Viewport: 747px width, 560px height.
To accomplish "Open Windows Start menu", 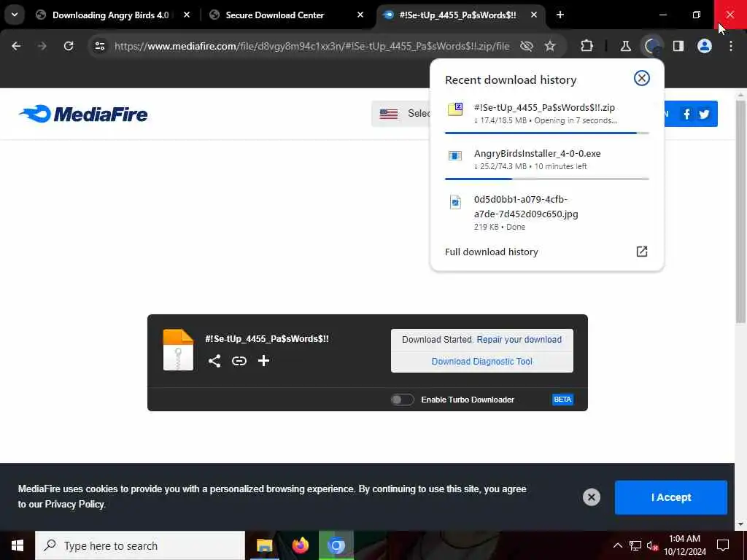I will point(18,545).
